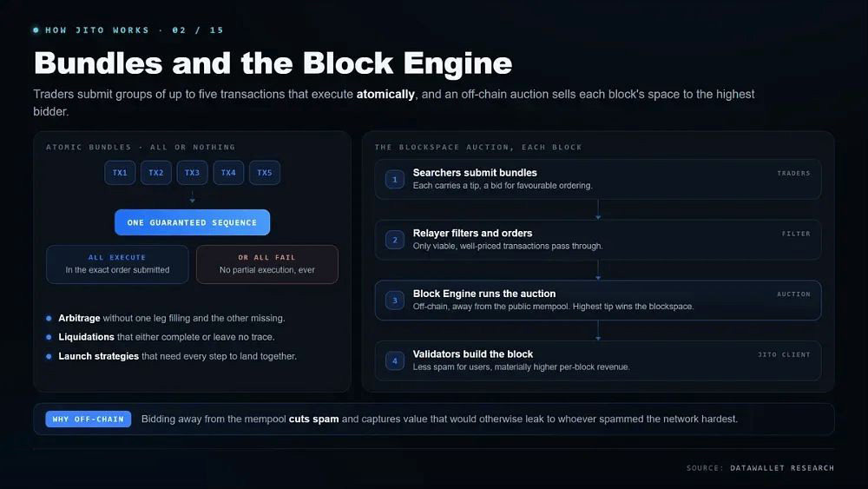
Task: Open the Searchers submit bundles row
Action: click(598, 180)
